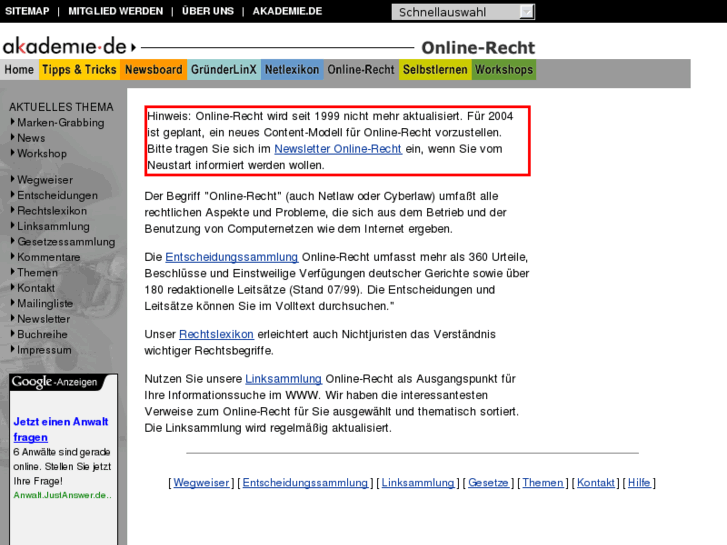The height and width of the screenshot is (545, 727).
Task: Switch to the Newsboard tab
Action: [153, 70]
